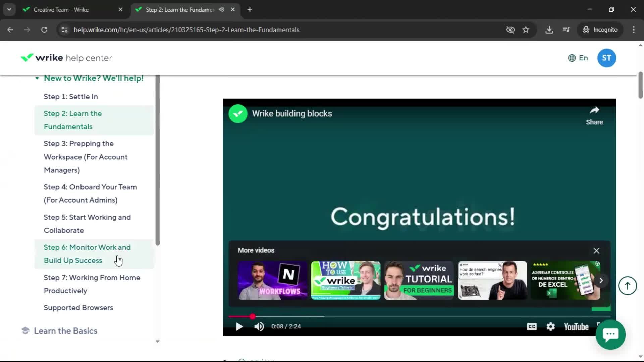644x362 pixels.
Task: Go to Wrike help center home logo
Action: click(66, 58)
